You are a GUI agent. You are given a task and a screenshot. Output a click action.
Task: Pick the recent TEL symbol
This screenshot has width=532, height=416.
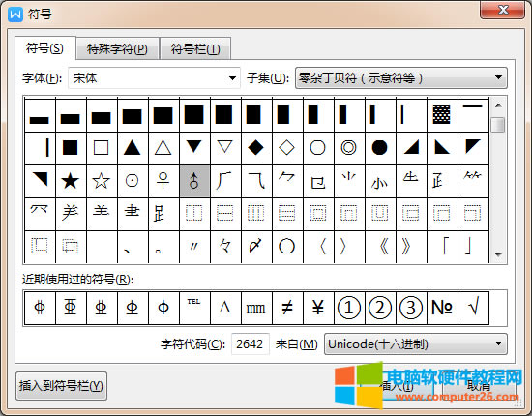(x=194, y=308)
